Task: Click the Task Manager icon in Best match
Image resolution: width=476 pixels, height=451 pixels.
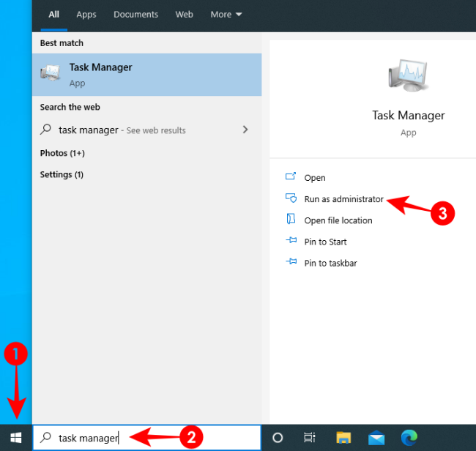Action: [51, 74]
